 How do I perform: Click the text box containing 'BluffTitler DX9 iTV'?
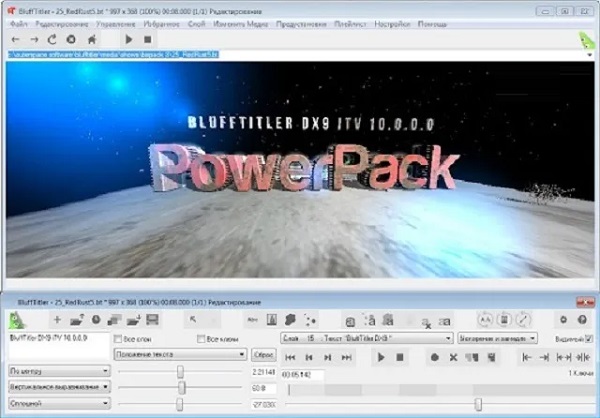[59, 346]
